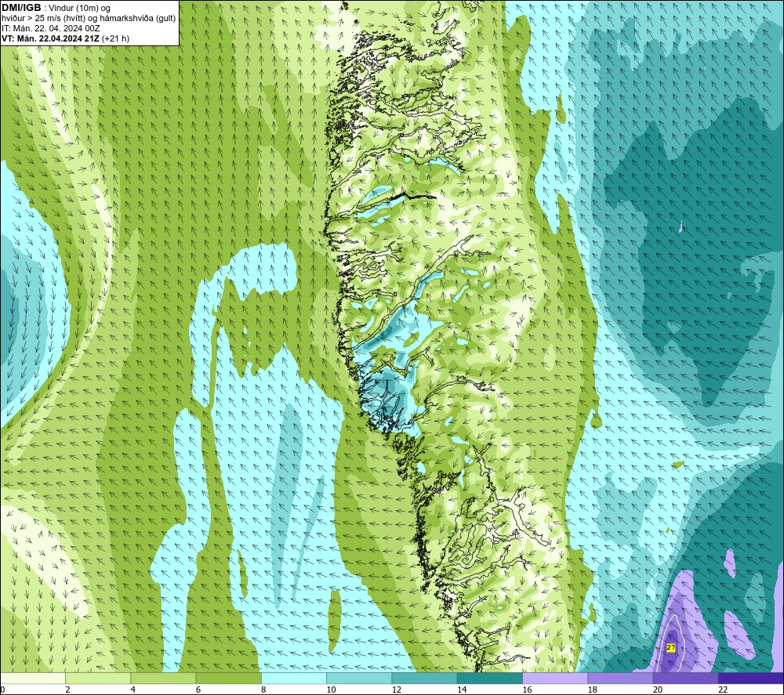Select the dark teal 14–16 legend swatch
Screen dimensions: 784x695
click(x=490, y=678)
